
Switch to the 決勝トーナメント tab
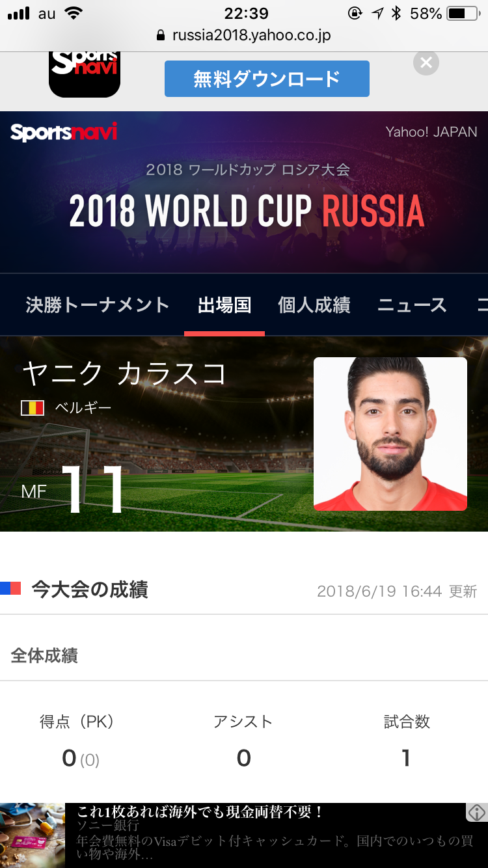click(x=98, y=305)
